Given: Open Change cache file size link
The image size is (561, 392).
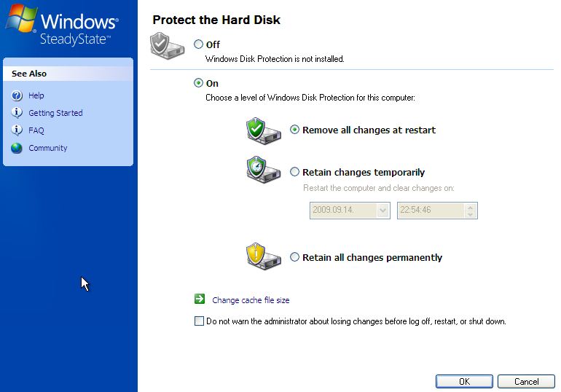Looking at the screenshot, I should (251, 300).
